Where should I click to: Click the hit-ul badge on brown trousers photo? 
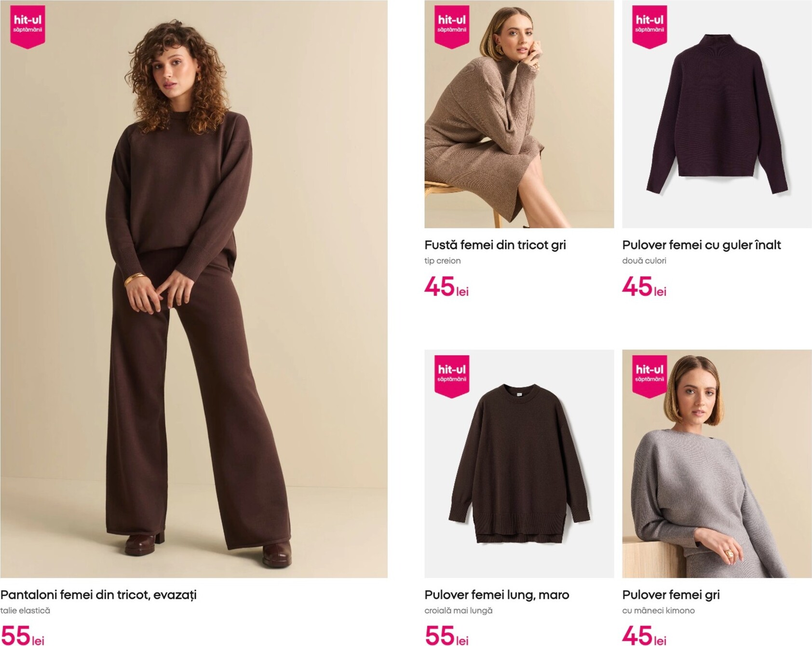coord(27,27)
